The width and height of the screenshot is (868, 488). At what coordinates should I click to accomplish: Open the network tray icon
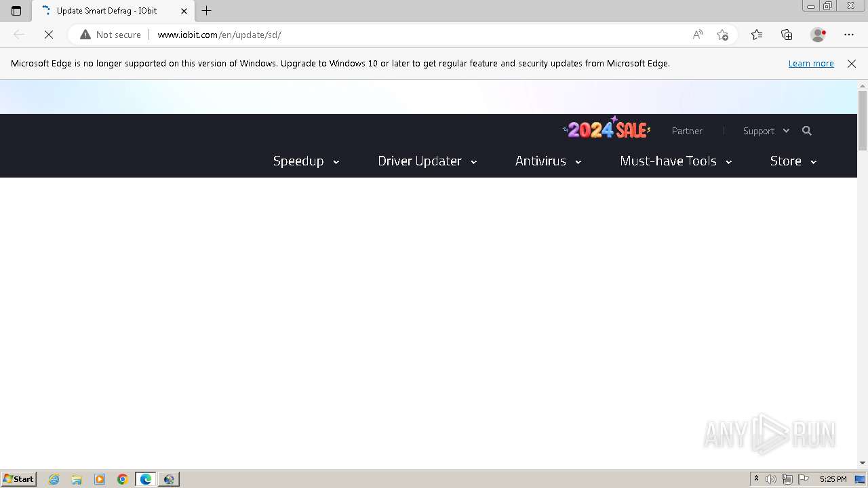tap(787, 479)
